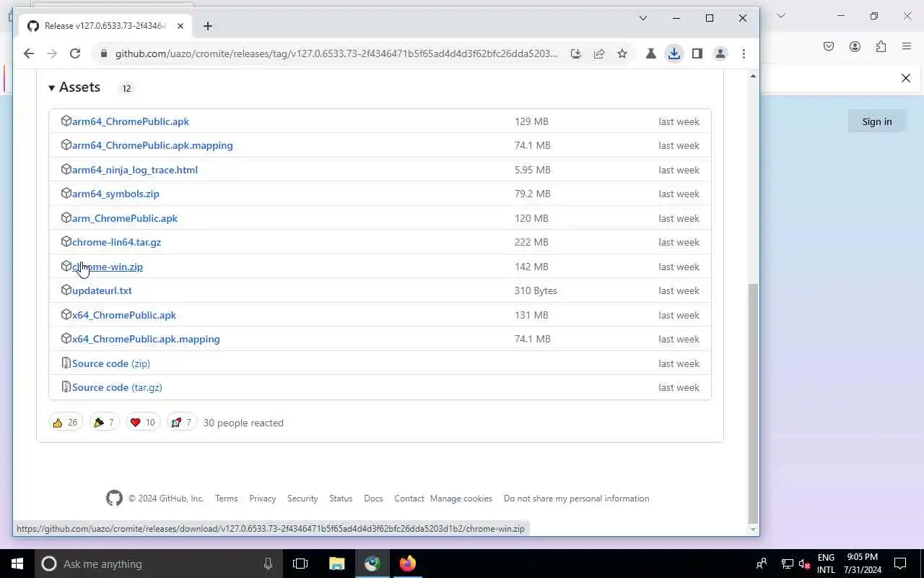Open Windows Start menu
The width and height of the screenshot is (924, 578).
(x=17, y=564)
